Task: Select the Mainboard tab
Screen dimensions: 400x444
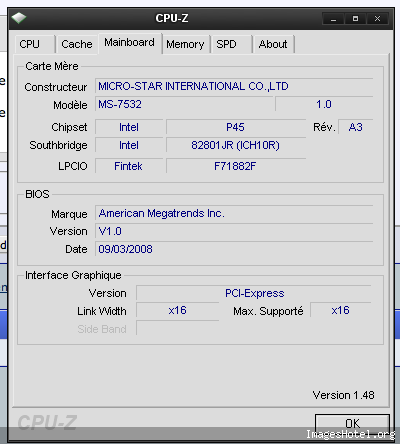Action: point(130,43)
